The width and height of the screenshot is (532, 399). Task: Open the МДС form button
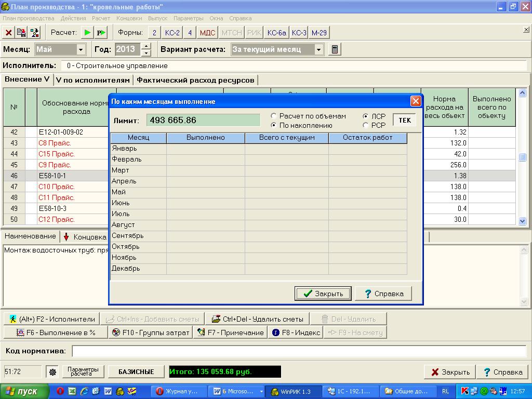click(207, 33)
